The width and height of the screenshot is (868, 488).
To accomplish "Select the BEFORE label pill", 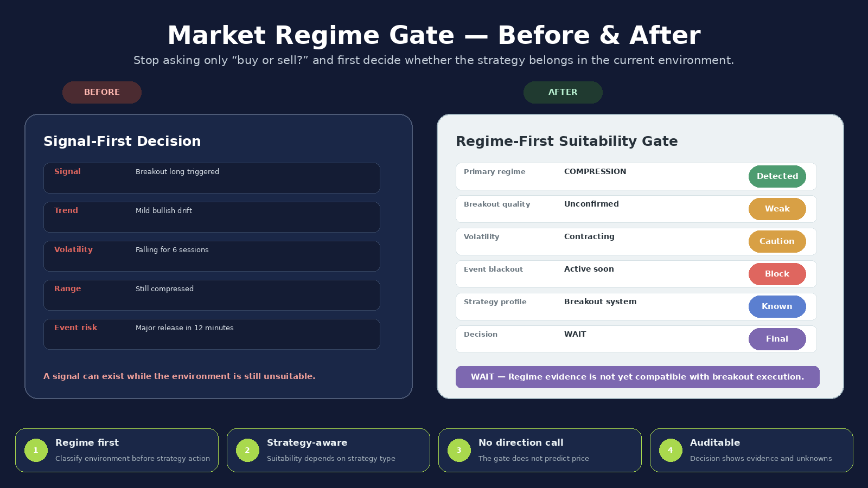I will coord(102,92).
